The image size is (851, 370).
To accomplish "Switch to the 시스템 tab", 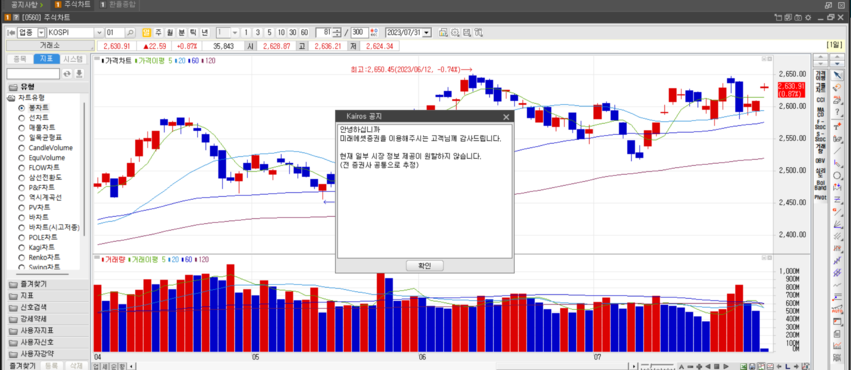I will coord(73,59).
